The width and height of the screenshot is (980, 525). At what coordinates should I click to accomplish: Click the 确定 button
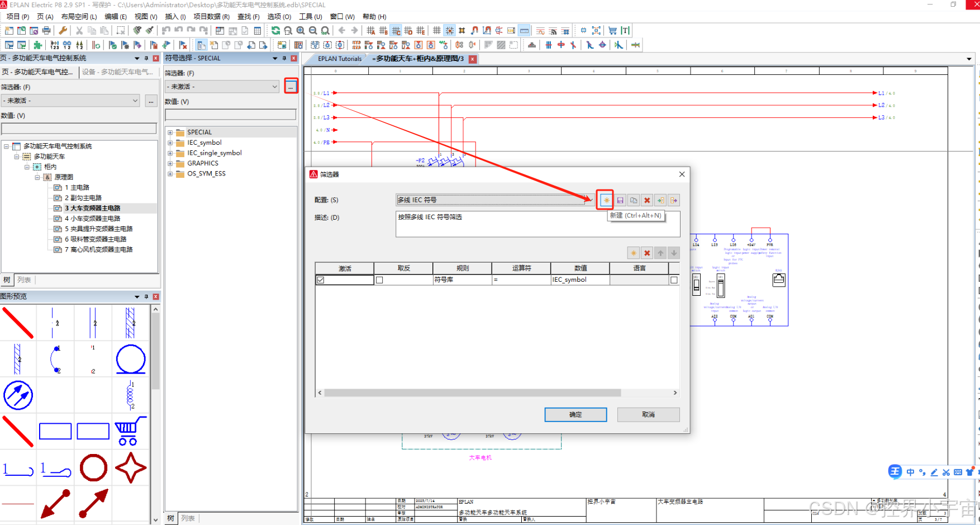pos(575,414)
